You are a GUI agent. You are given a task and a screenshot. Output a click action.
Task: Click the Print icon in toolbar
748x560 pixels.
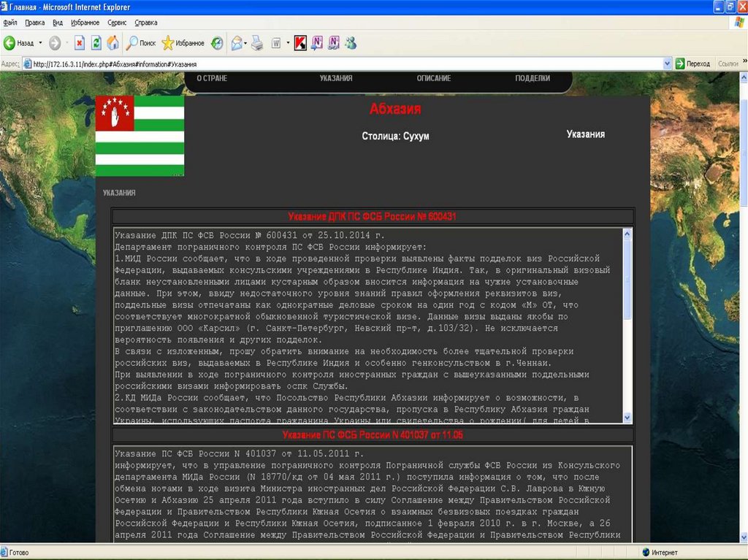coord(257,43)
